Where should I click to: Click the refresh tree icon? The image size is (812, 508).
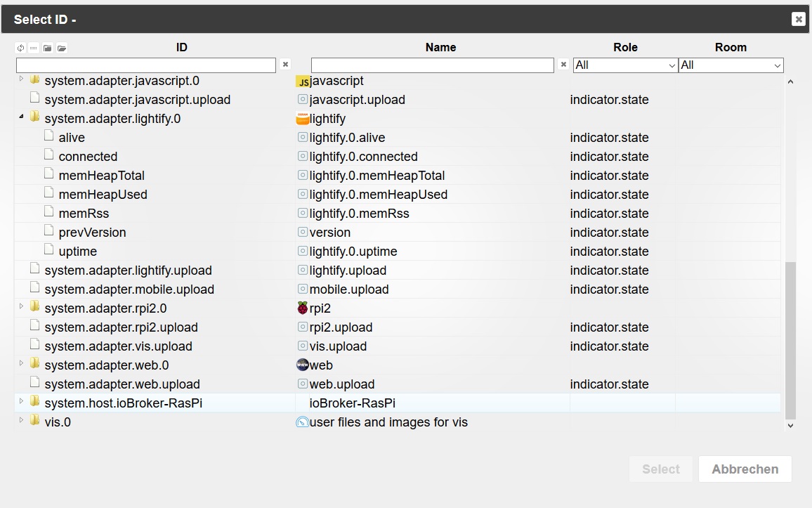click(x=20, y=48)
